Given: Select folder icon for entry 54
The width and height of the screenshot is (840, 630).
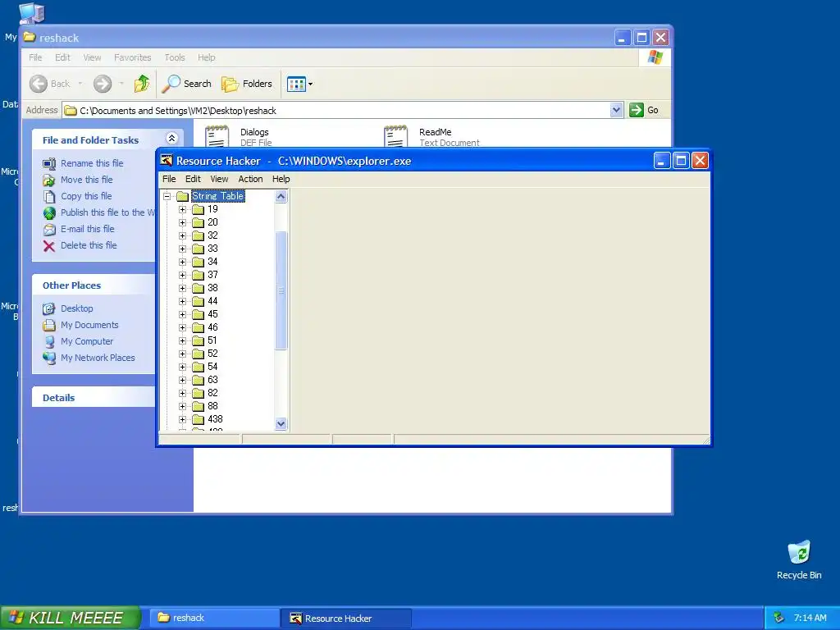Looking at the screenshot, I should [x=199, y=367].
